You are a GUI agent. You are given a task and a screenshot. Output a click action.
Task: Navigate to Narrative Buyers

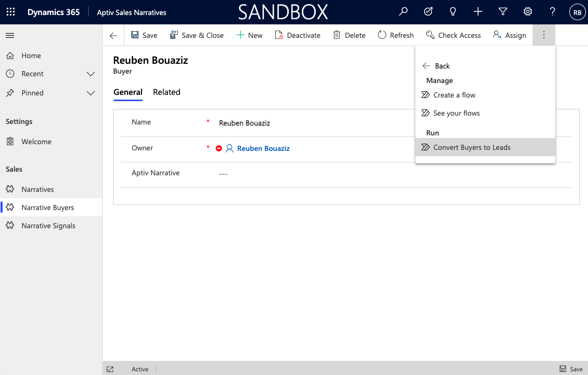coord(51,207)
